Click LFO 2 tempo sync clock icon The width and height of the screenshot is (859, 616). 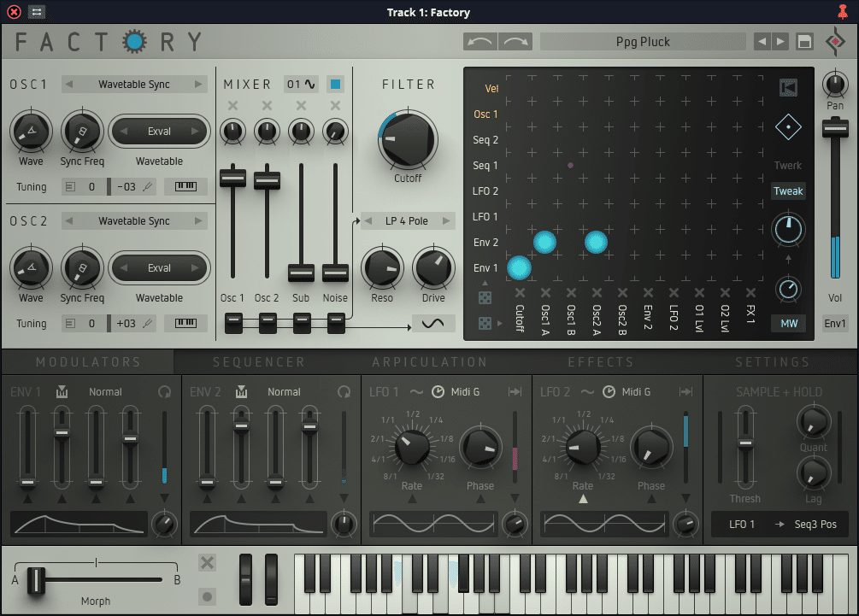(x=609, y=392)
